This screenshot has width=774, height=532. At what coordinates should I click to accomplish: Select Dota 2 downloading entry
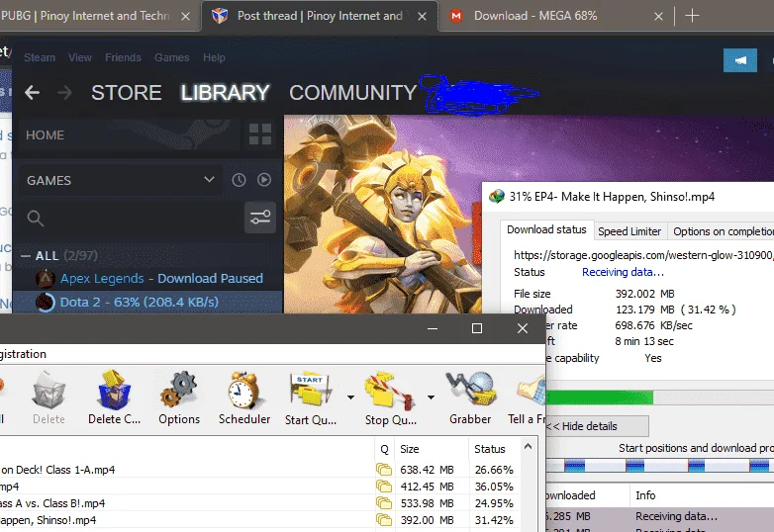click(148, 302)
